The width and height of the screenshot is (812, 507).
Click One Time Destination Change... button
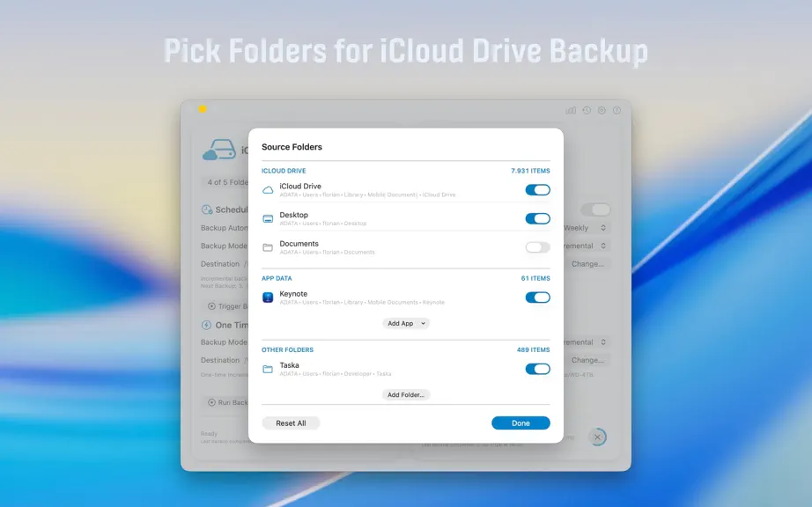(x=587, y=360)
